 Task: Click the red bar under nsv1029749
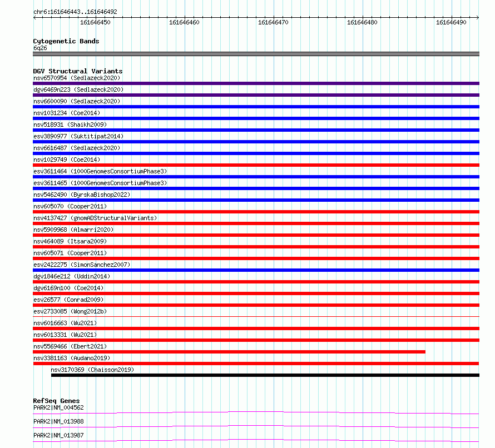[x=256, y=165]
